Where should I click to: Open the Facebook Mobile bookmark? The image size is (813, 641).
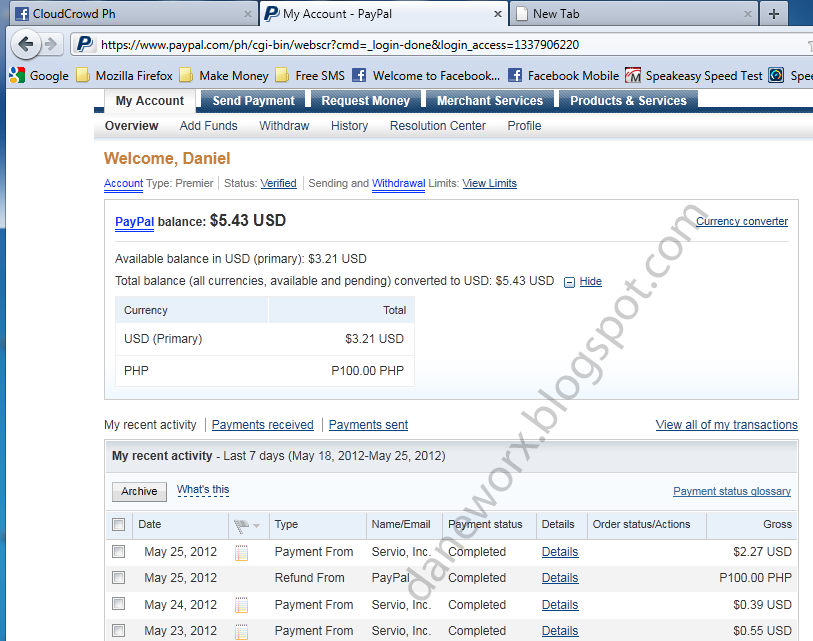point(564,76)
